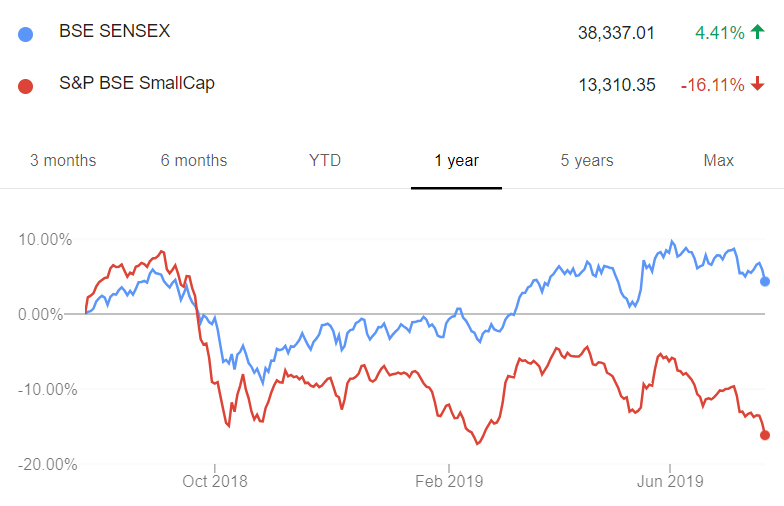Select the 1 year tab
784x506 pixels.
[456, 160]
